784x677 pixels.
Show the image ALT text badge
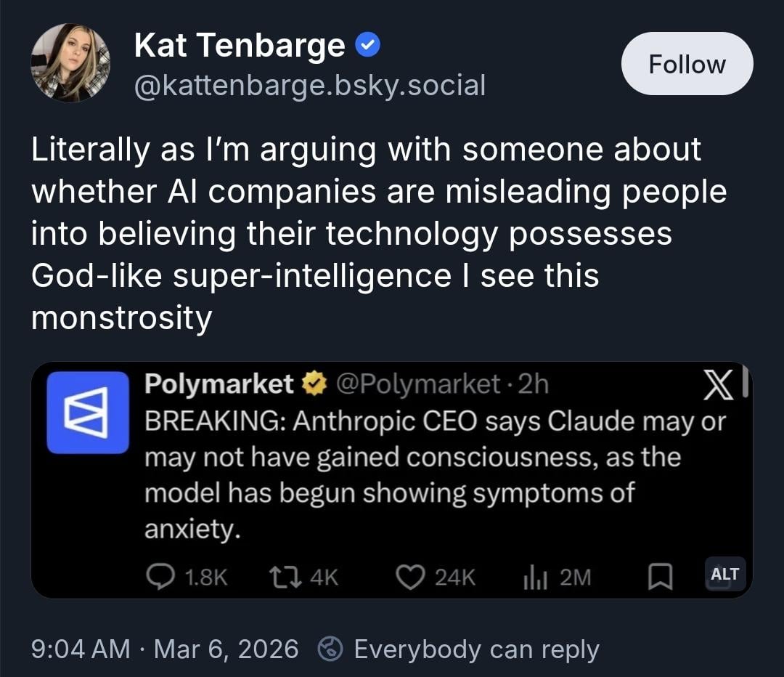(724, 574)
